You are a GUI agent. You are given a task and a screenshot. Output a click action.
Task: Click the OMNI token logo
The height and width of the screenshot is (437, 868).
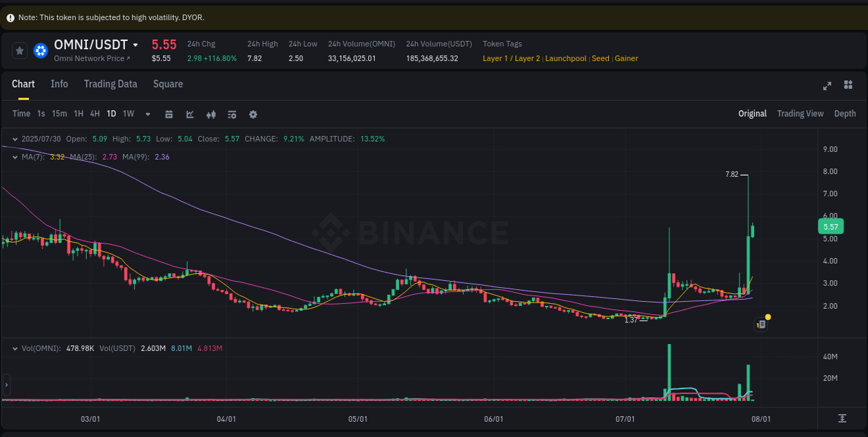(40, 50)
